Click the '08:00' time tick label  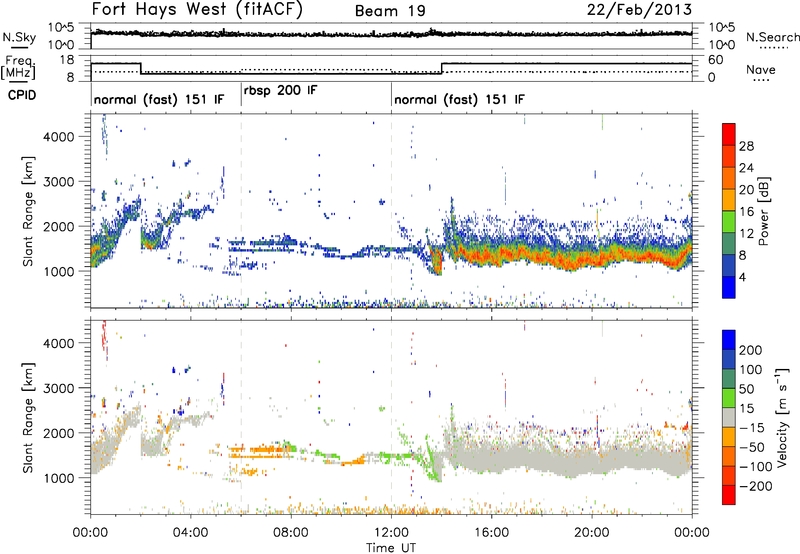pyautogui.click(x=291, y=533)
